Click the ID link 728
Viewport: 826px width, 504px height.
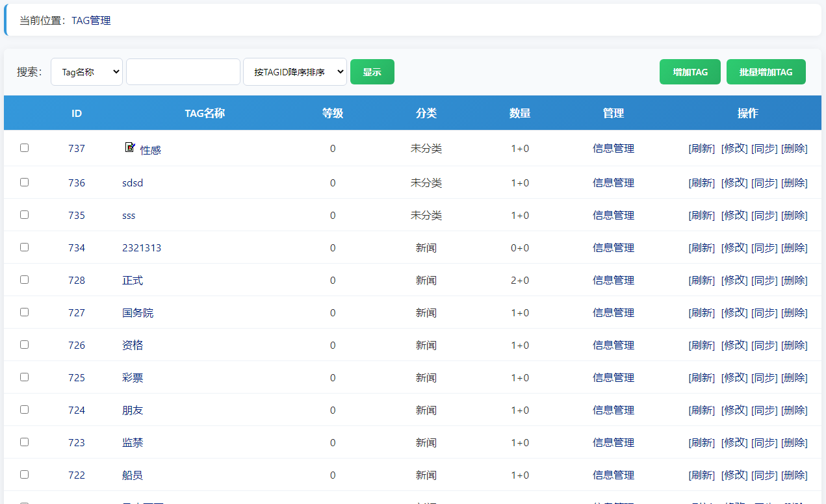coord(76,279)
